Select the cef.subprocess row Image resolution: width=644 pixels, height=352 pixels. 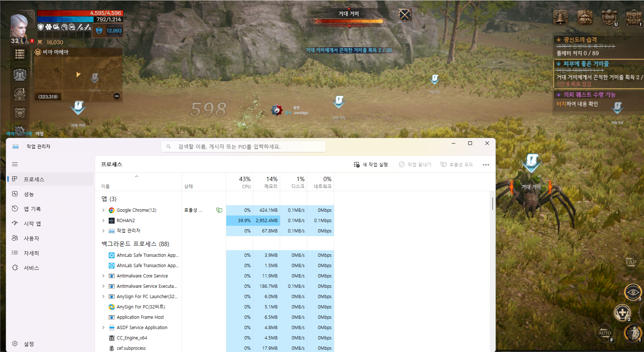214,348
